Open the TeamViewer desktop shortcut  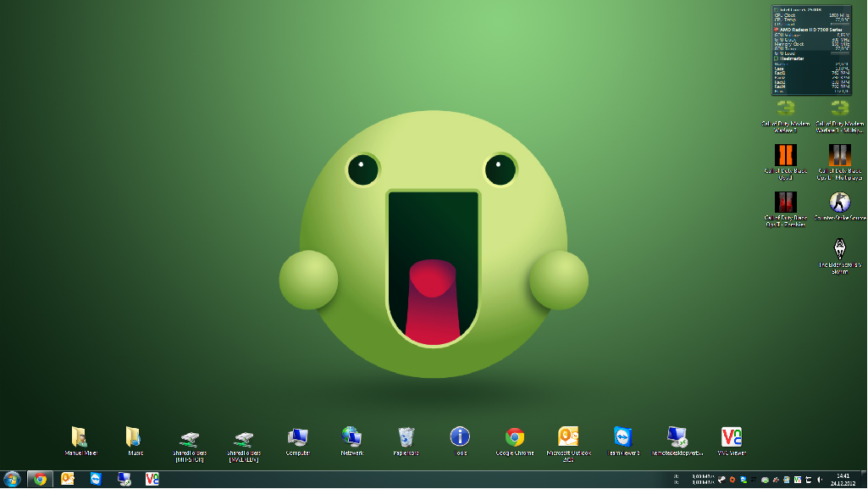[622, 437]
